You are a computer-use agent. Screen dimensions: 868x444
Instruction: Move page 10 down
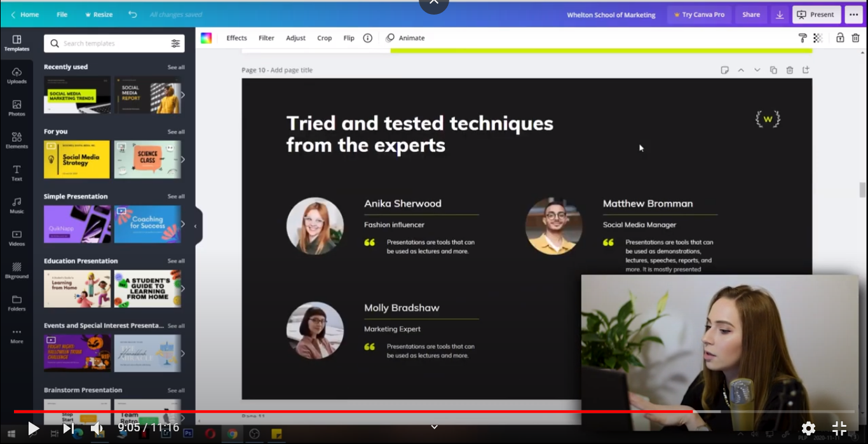(757, 70)
